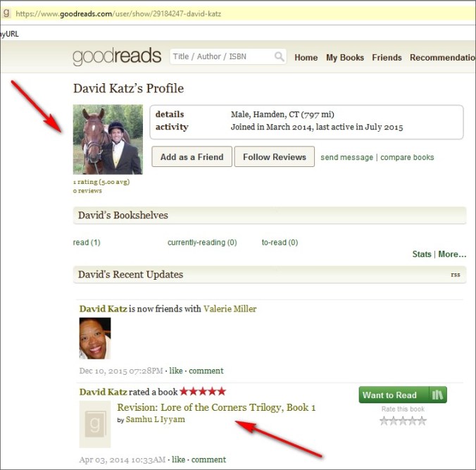476x470 pixels.
Task: Rate this book with the grey stars
Action: (x=403, y=421)
